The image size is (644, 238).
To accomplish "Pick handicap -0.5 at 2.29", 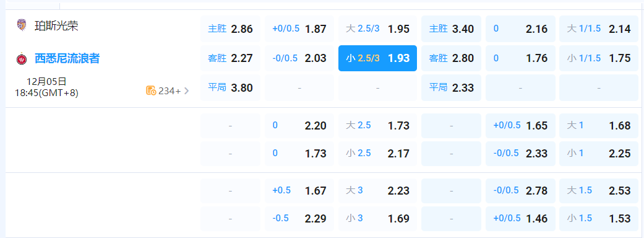I will [x=299, y=219].
